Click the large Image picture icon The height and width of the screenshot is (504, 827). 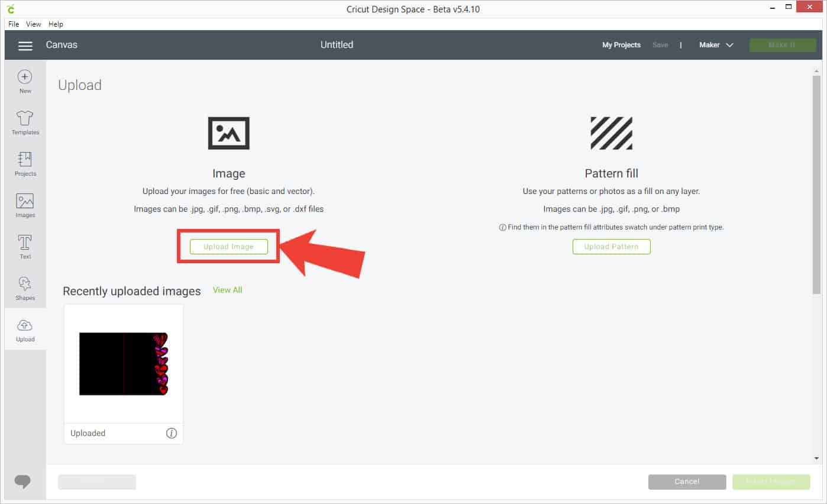click(228, 133)
